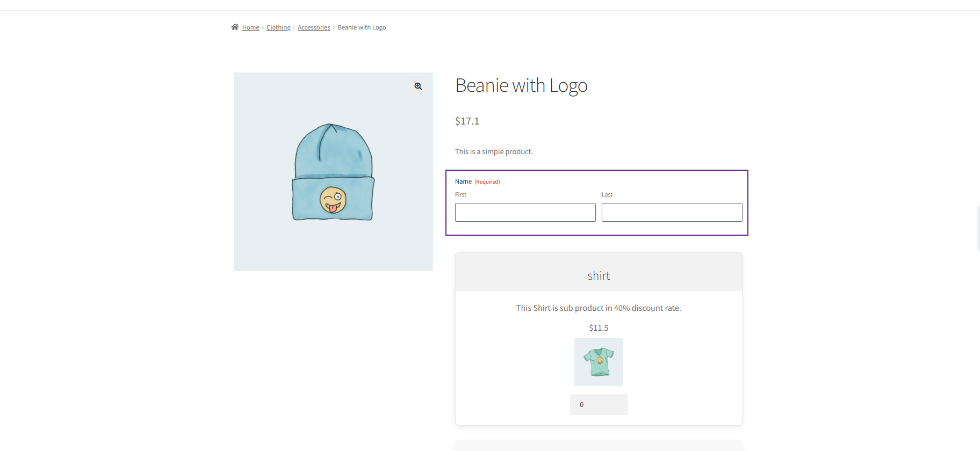980x451 pixels.
Task: Click the home icon in the breadcrumb
Action: [x=235, y=27]
